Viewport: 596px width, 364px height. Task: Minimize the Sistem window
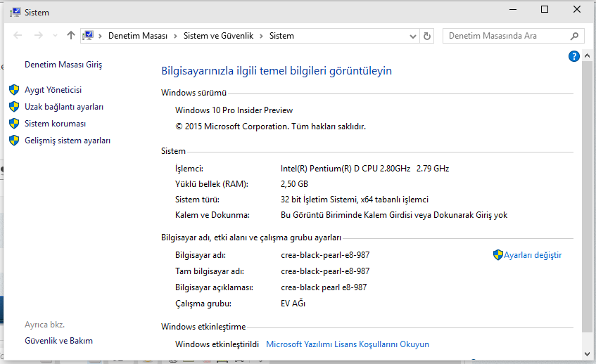pos(513,10)
